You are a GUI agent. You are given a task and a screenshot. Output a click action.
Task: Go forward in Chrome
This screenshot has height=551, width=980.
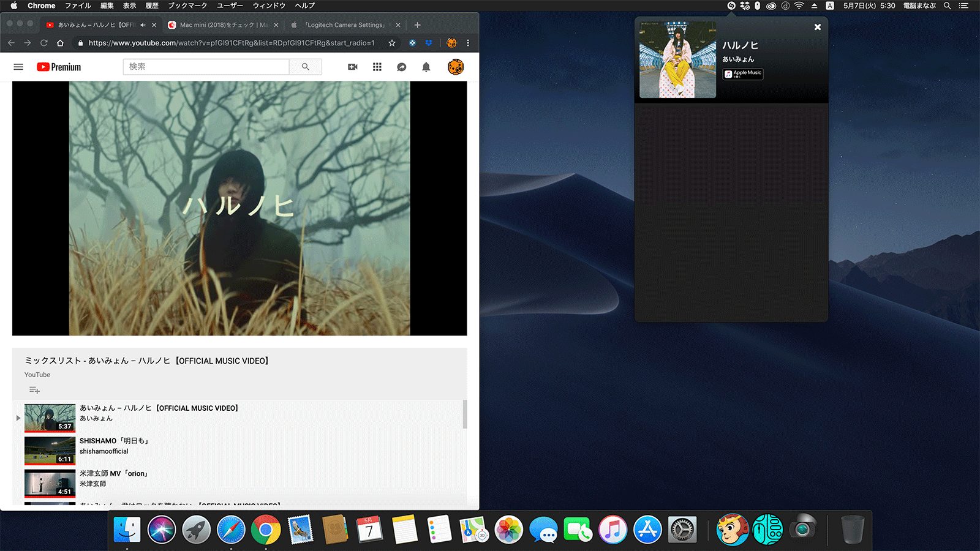27,43
